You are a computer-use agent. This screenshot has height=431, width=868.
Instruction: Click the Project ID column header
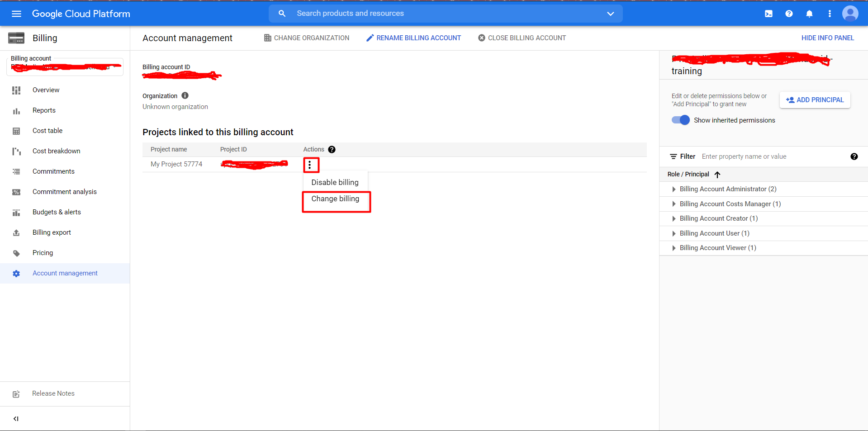click(x=233, y=150)
